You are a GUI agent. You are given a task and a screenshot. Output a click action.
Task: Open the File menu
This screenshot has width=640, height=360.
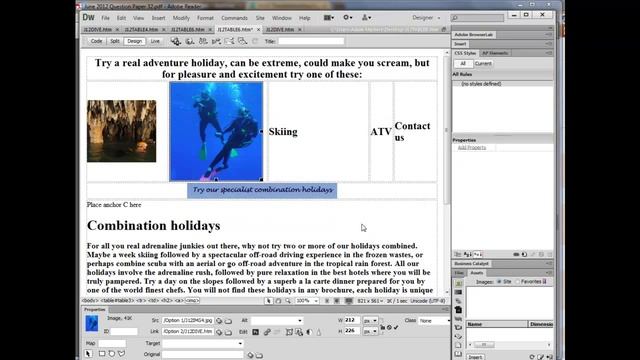coord(105,18)
